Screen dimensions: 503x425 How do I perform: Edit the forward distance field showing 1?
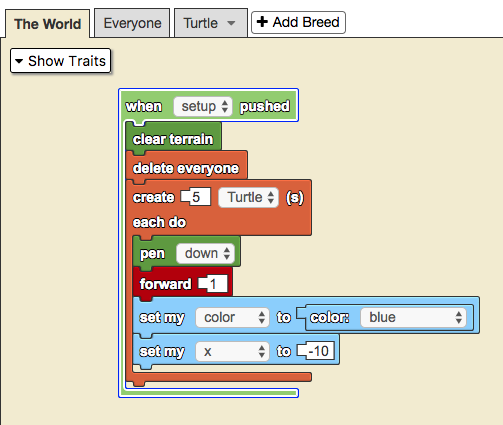213,284
